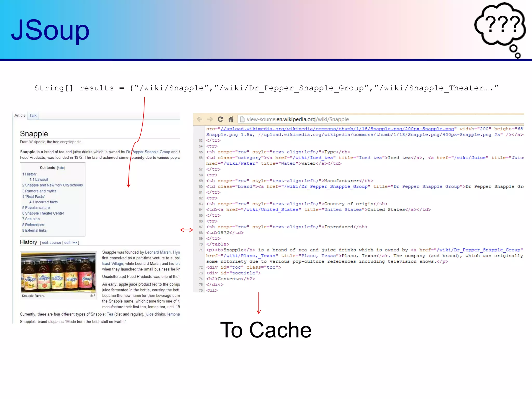Click the browser back arrow icon
Viewport: 532px width, 399px height.
[x=199, y=119]
